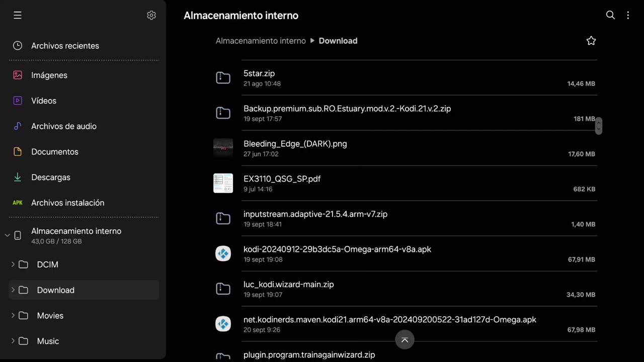
Task: Click the Archivos recientes clock icon
Action: pyautogui.click(x=18, y=46)
